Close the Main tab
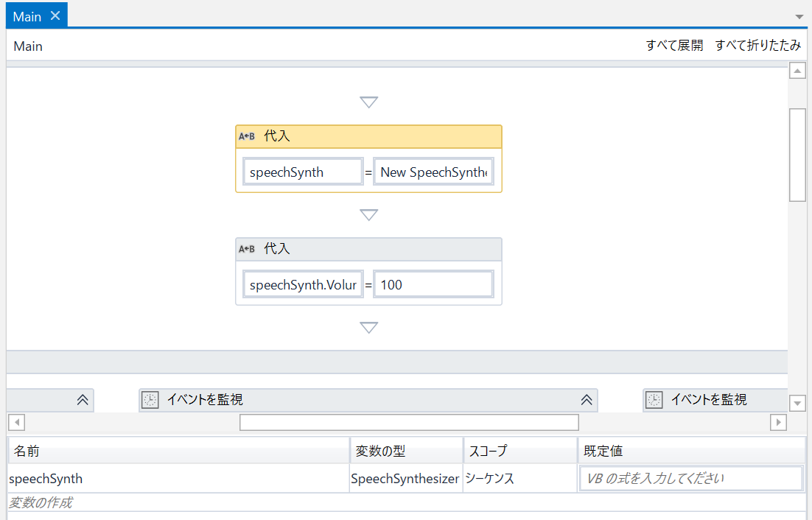812x520 pixels. click(55, 15)
